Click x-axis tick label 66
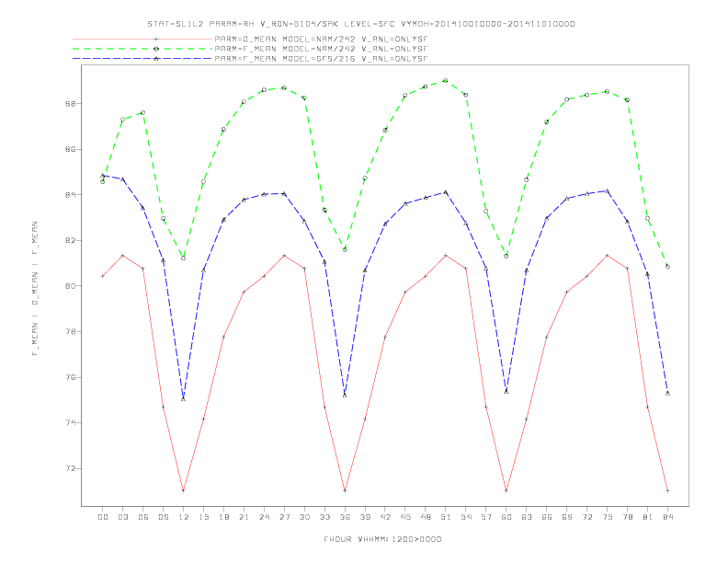The height and width of the screenshot is (563, 728). pos(547,517)
